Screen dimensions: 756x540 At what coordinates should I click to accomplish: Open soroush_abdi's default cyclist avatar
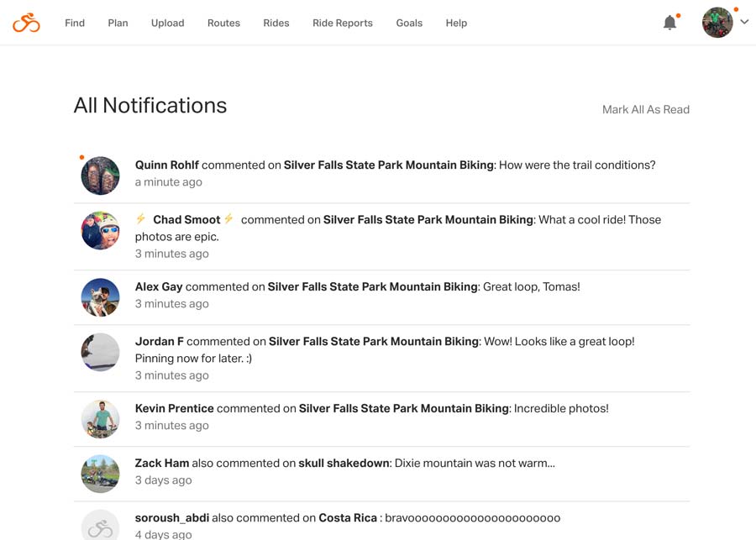coord(100,527)
